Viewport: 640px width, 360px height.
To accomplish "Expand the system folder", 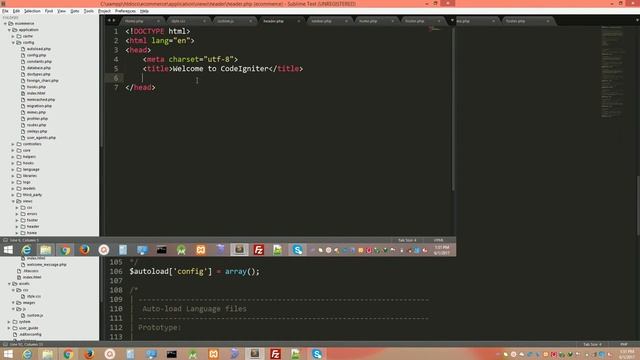I will tap(9, 322).
